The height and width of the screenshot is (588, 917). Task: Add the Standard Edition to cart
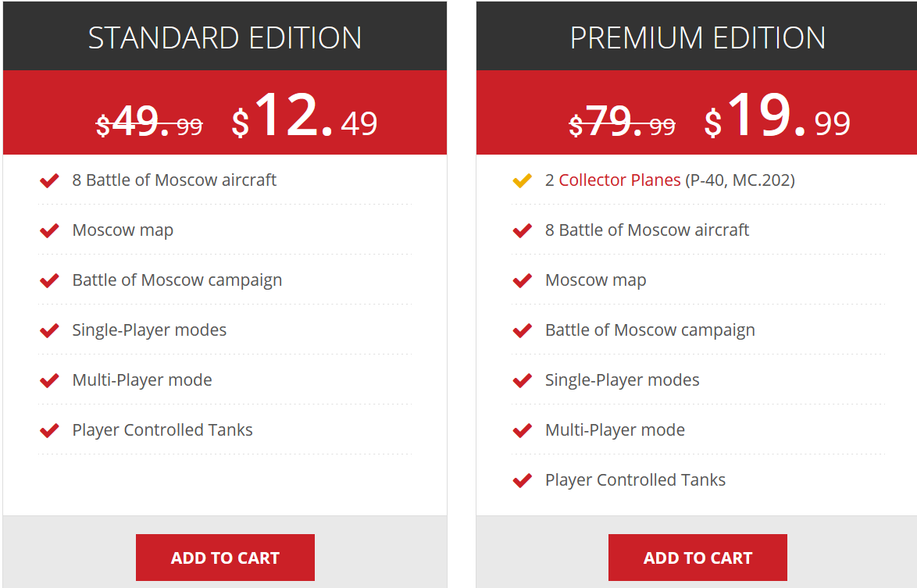click(x=225, y=558)
